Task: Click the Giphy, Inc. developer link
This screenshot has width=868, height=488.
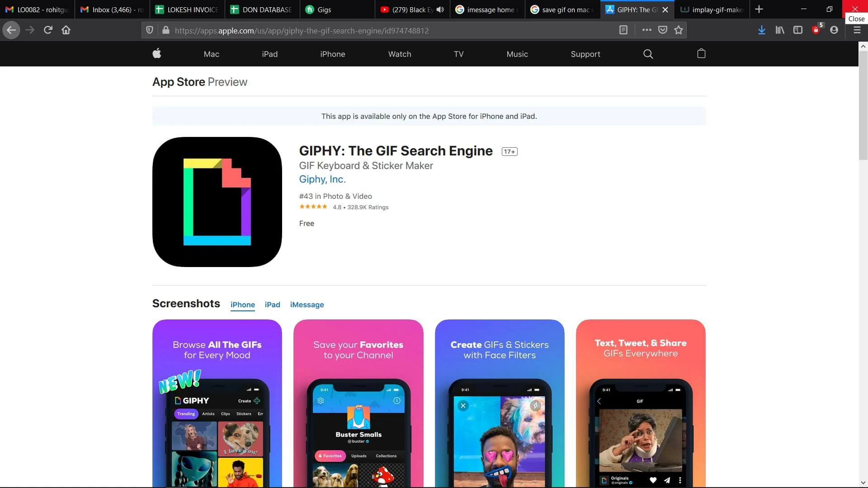Action: click(x=322, y=179)
